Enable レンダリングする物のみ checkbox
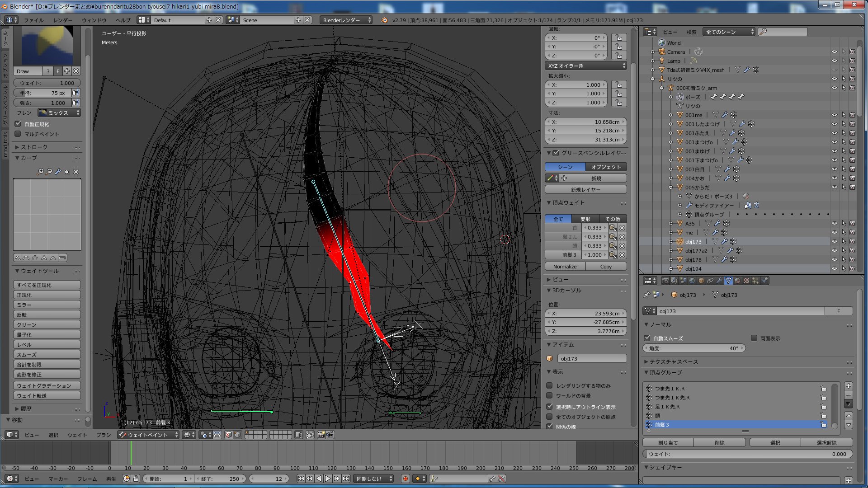This screenshot has width=868, height=488. (x=550, y=385)
